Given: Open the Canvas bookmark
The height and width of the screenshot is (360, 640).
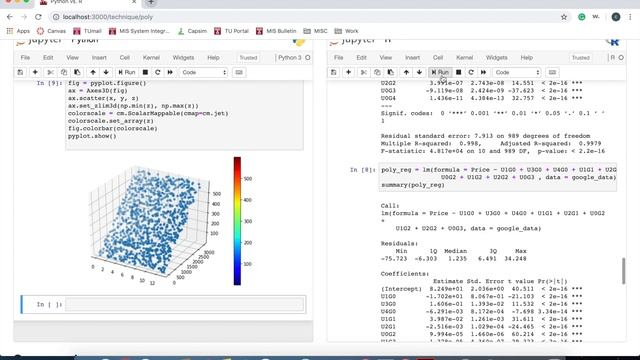Looking at the screenshot, I should (x=51, y=31).
